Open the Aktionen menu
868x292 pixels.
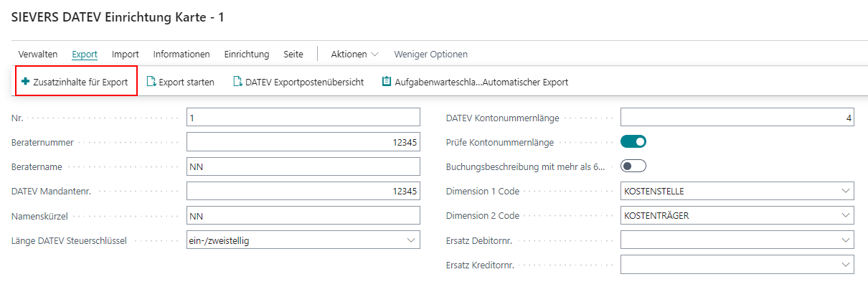[354, 54]
